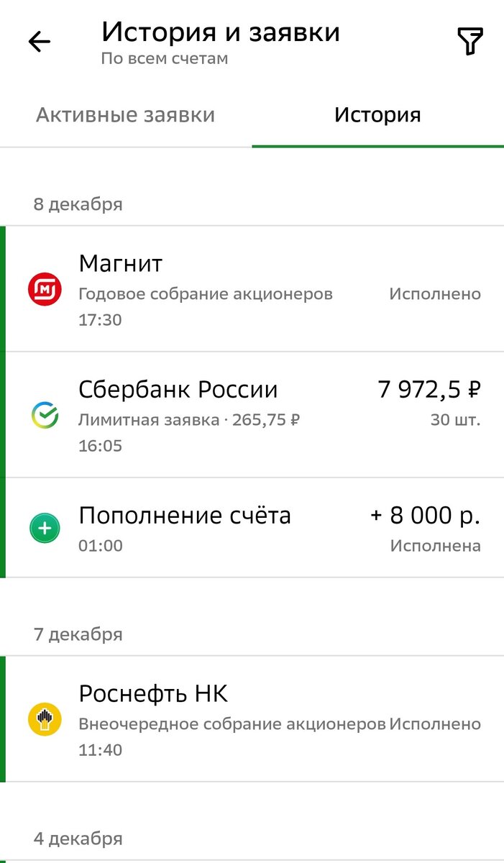This screenshot has width=504, height=863.
Task: Tap the Исполнена status of Пополнение счёта
Action: [434, 545]
